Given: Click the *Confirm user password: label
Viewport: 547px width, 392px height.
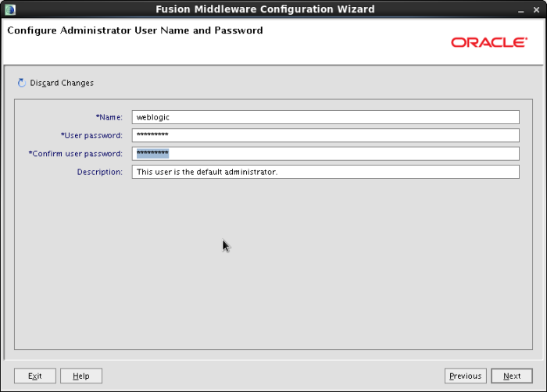Looking at the screenshot, I should 76,154.
